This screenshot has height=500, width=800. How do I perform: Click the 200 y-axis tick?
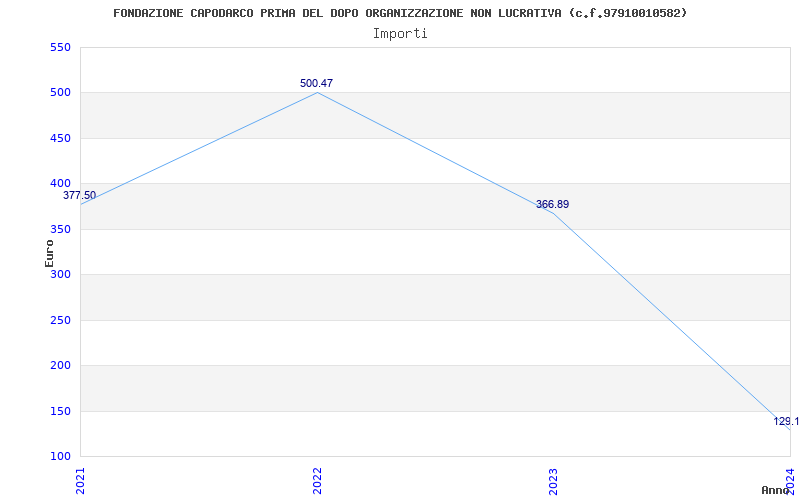point(60,365)
